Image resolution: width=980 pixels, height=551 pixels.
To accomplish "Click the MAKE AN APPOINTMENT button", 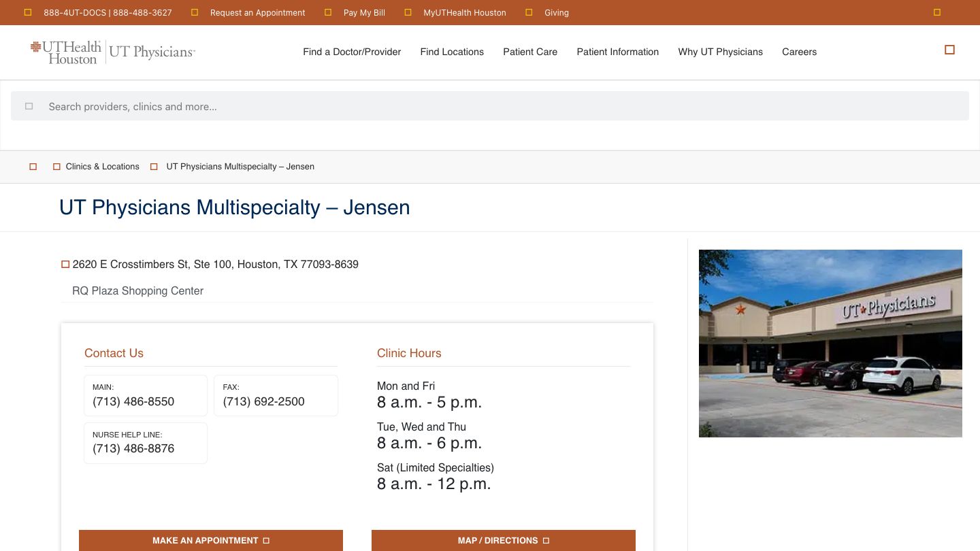I will pos(211,539).
